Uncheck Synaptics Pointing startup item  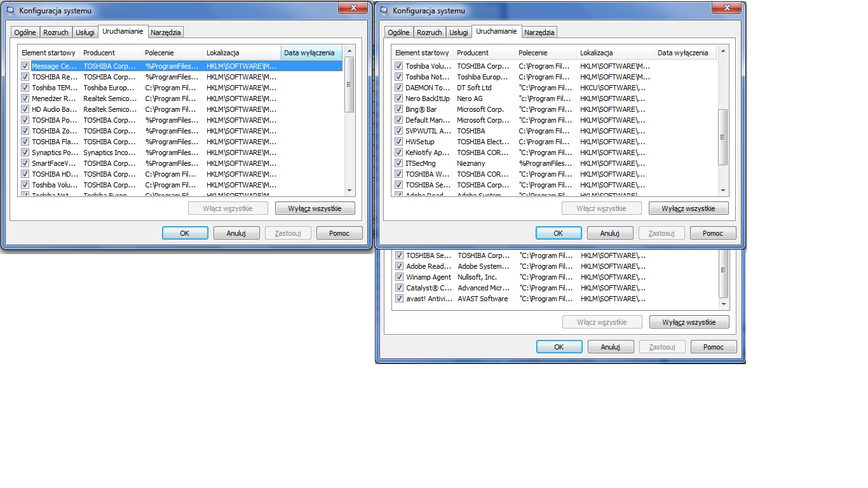click(25, 152)
